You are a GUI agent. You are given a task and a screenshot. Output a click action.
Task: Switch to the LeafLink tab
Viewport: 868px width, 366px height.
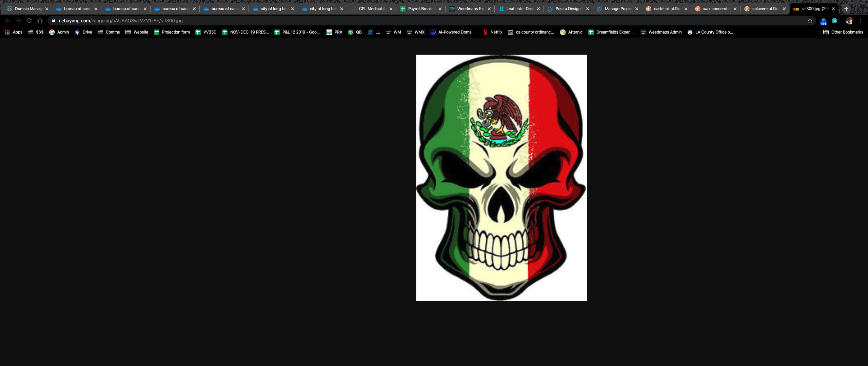click(519, 9)
